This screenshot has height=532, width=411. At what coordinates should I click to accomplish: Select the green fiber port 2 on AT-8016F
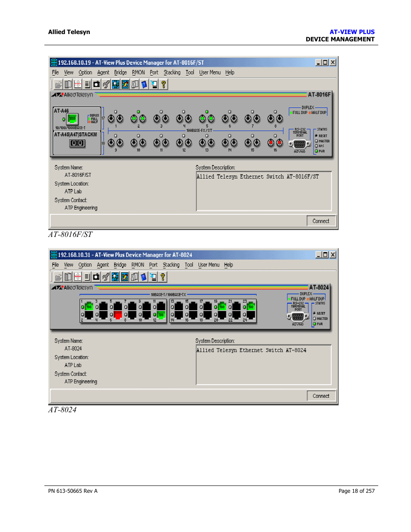pos(138,118)
